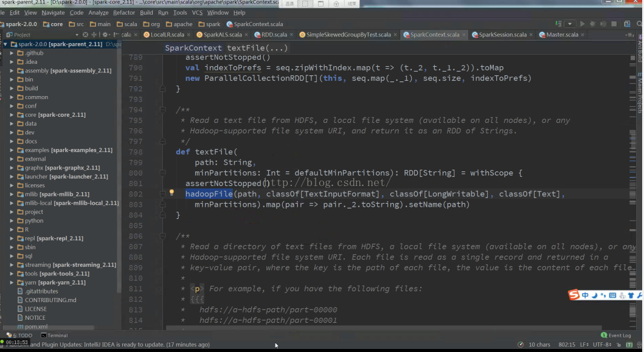The height and width of the screenshot is (352, 644).
Task: Click the Hector inspector icon in status bar
Action: tap(639, 345)
